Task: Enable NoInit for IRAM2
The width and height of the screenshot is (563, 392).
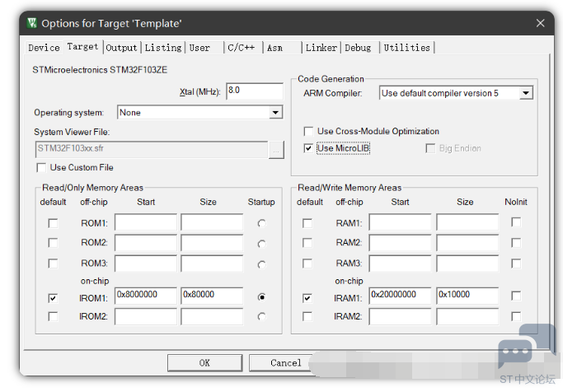Action: tap(516, 317)
